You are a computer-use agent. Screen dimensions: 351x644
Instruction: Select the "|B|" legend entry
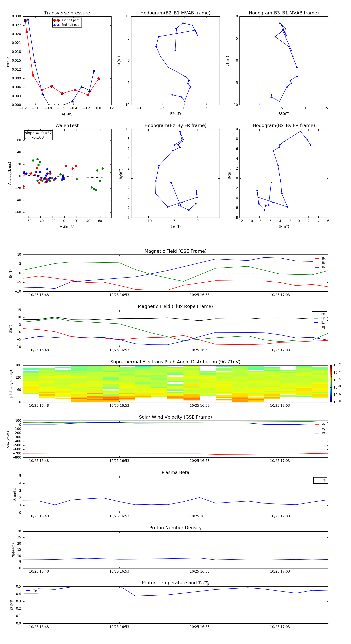click(x=320, y=327)
